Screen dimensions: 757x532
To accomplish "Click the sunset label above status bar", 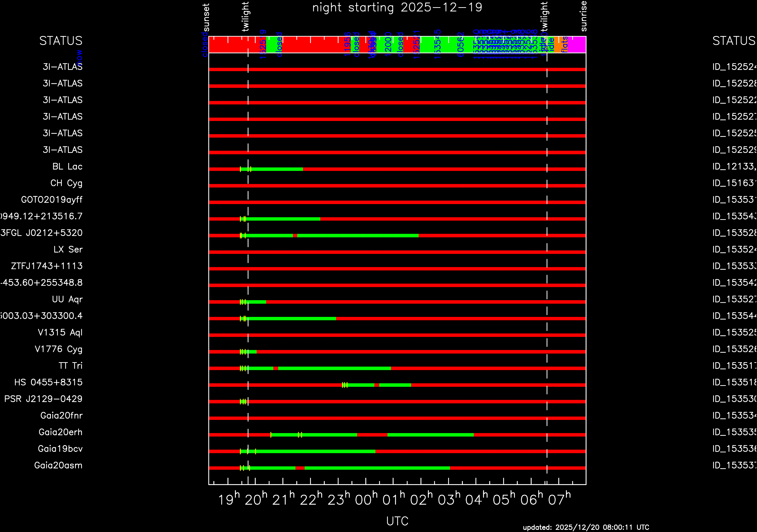I will click(x=206, y=17).
